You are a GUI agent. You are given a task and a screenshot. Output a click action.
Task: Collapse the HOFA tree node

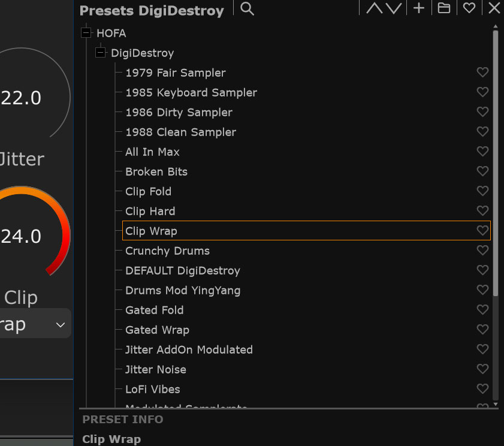86,33
